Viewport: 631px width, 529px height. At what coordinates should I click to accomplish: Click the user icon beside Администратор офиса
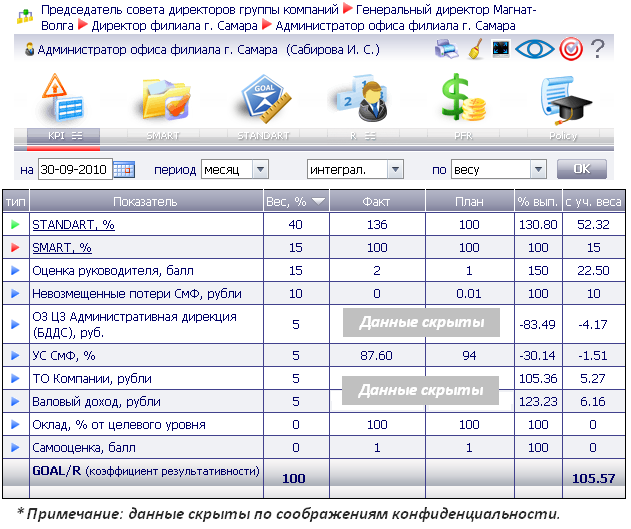[29, 49]
